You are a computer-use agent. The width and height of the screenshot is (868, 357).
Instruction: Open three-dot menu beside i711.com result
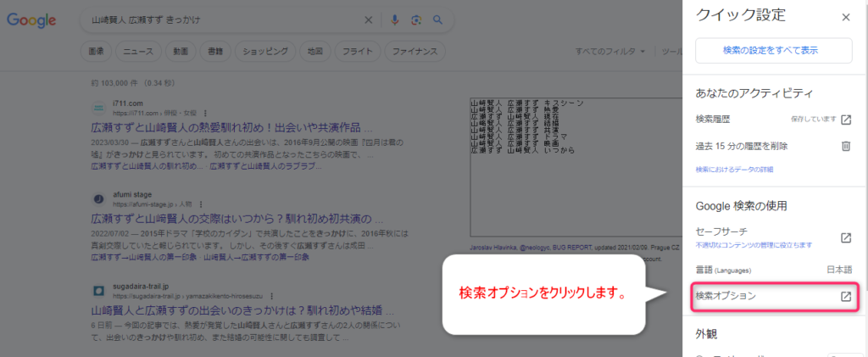(204, 113)
